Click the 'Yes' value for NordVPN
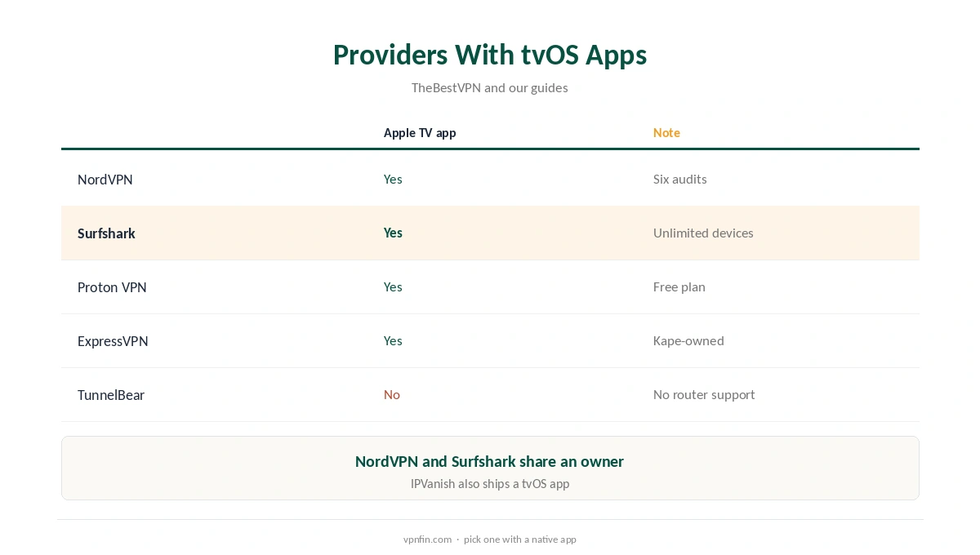The height and width of the screenshot is (555, 980). pos(393,180)
